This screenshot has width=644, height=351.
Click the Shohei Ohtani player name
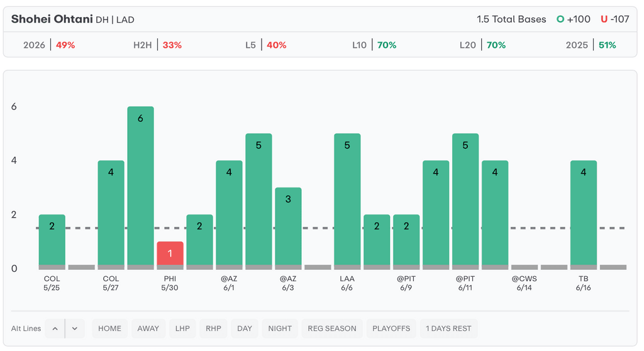[52, 19]
